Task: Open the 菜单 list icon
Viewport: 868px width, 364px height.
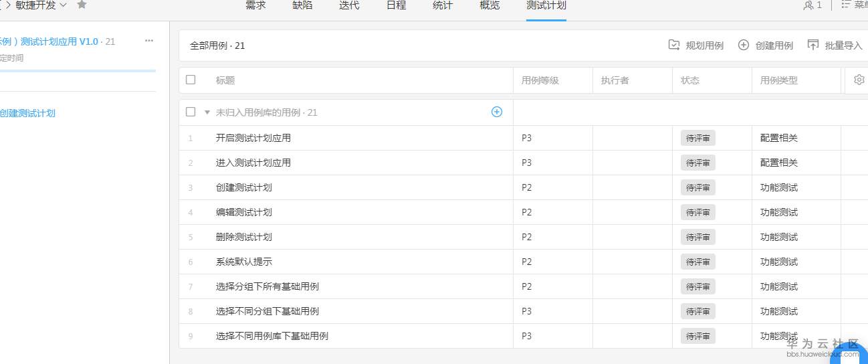Action: [845, 5]
